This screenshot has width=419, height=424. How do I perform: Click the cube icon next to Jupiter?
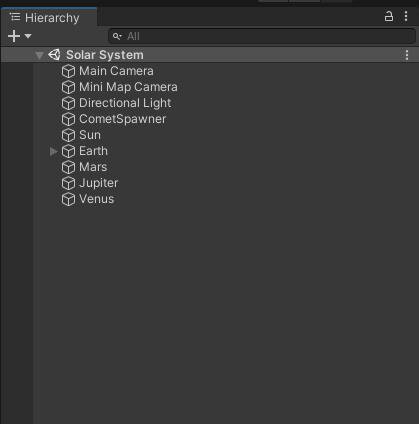pos(68,183)
